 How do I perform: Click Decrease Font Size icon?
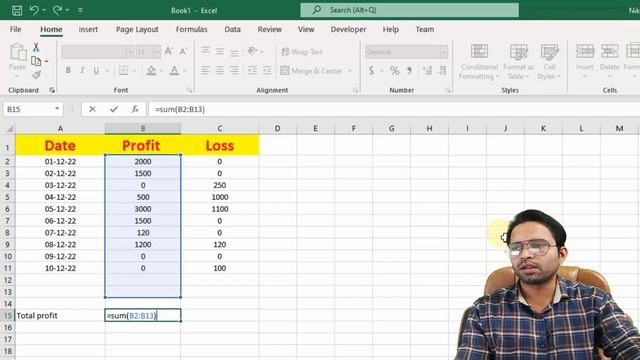[184, 51]
